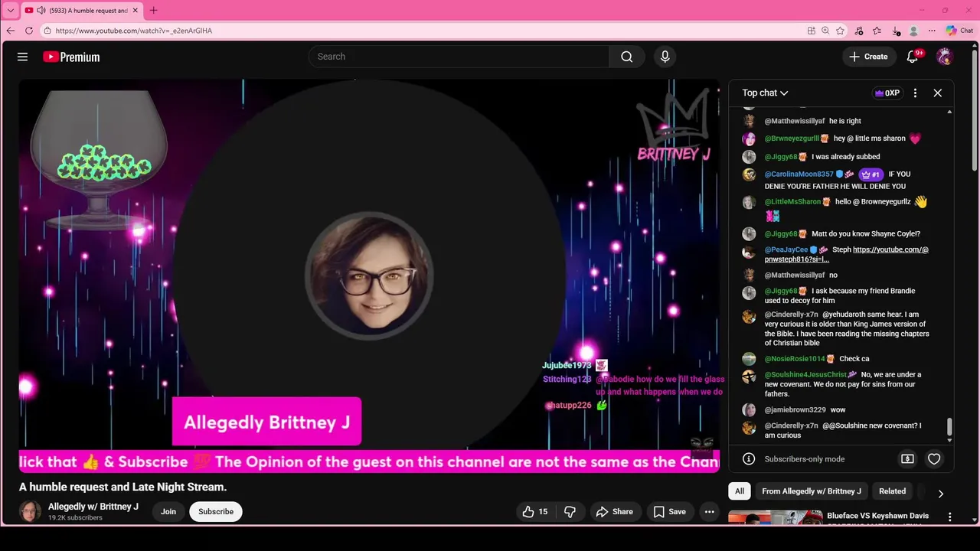Click the dollar-sign Super Chat icon
This screenshot has width=980, height=551.
point(907,459)
